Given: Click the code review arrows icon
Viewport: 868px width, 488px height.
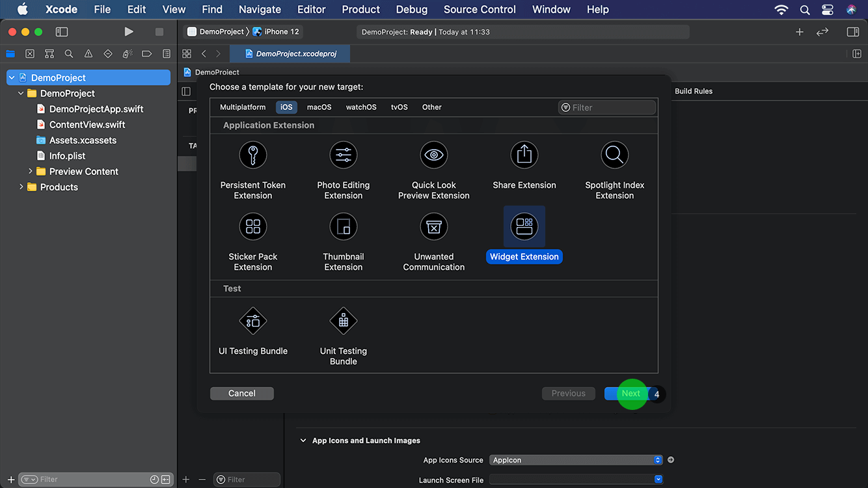Looking at the screenshot, I should point(822,31).
